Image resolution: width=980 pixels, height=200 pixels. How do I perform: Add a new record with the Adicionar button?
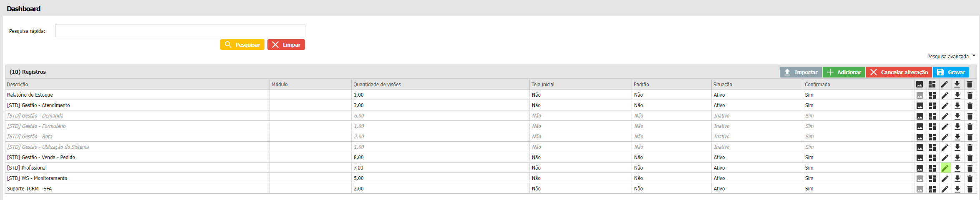[x=844, y=72]
